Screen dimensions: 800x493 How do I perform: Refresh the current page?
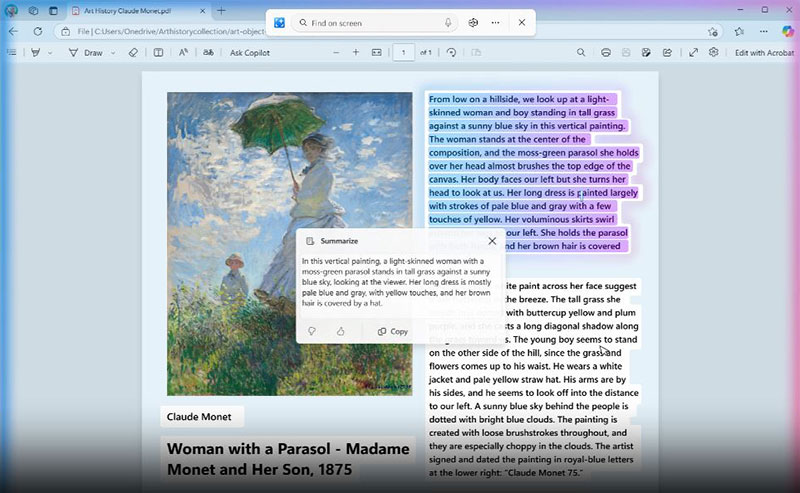(x=38, y=32)
